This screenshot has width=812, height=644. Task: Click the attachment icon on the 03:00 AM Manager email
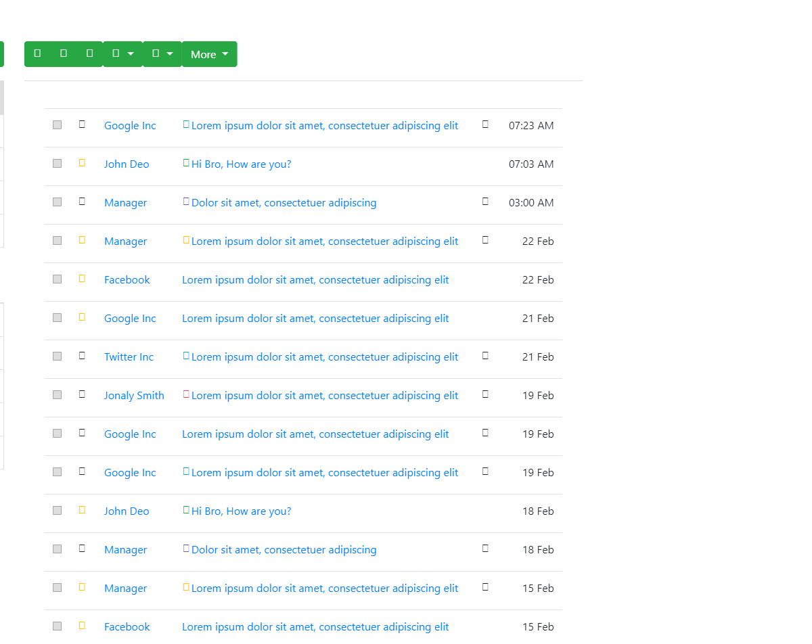[485, 202]
